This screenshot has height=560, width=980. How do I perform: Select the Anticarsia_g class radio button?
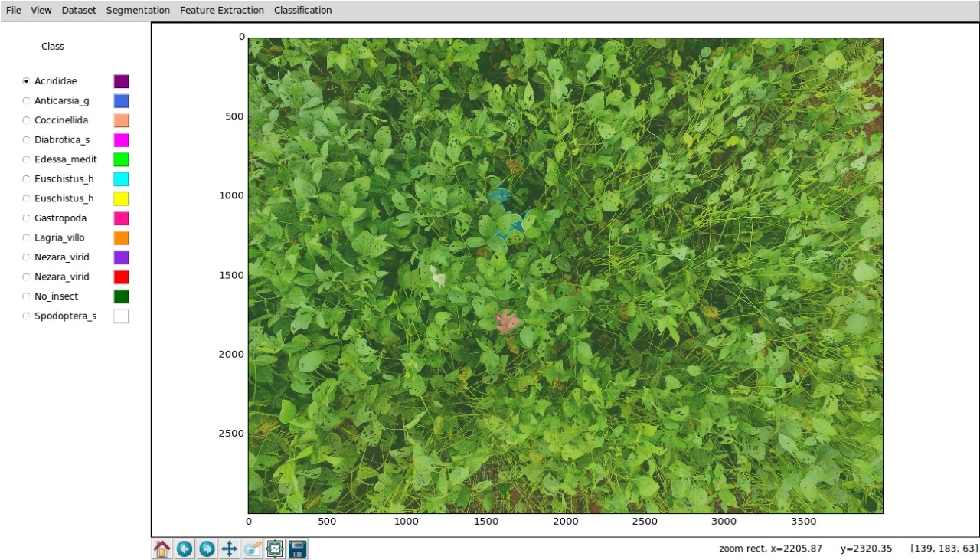point(27,100)
